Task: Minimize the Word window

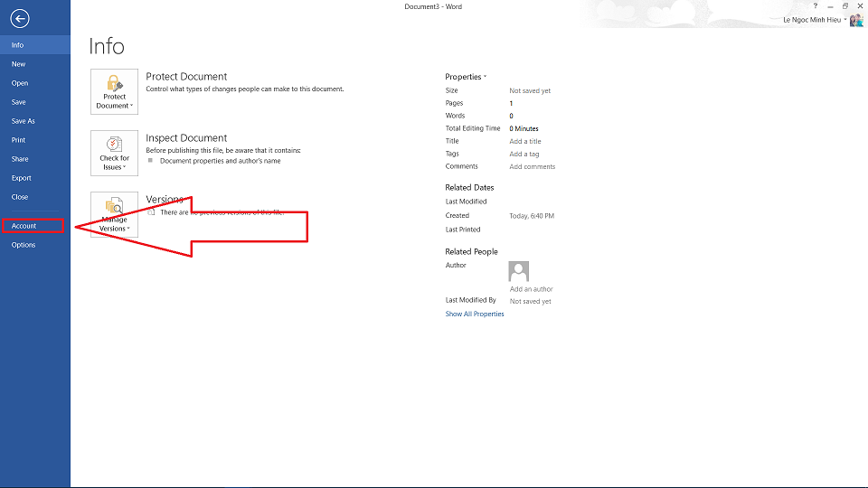Action: [x=830, y=6]
